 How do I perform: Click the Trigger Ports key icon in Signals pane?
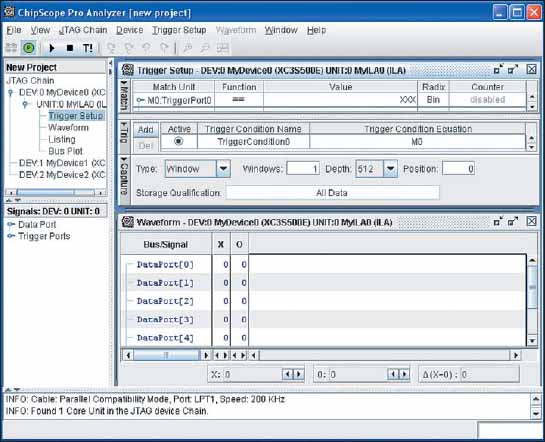11,236
